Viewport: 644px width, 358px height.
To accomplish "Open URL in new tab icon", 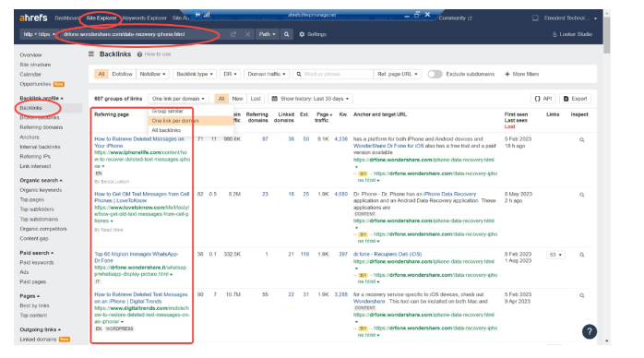I will click(x=233, y=34).
